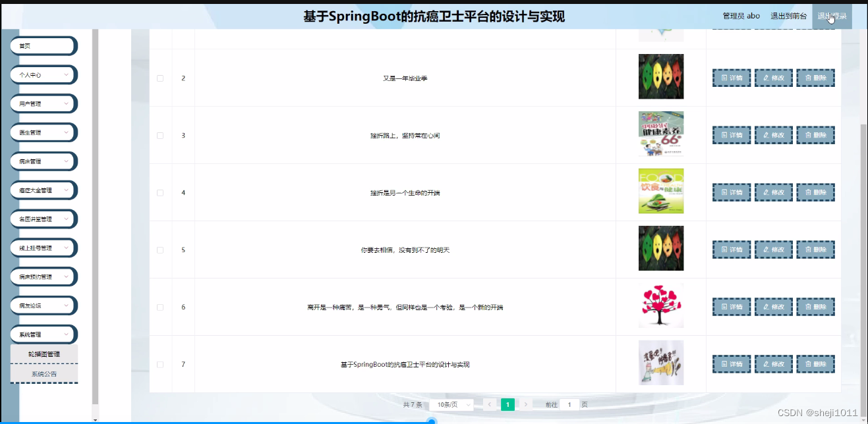Open details for 又是一年毕业季 entry
The height and width of the screenshot is (424, 868).
click(x=731, y=77)
